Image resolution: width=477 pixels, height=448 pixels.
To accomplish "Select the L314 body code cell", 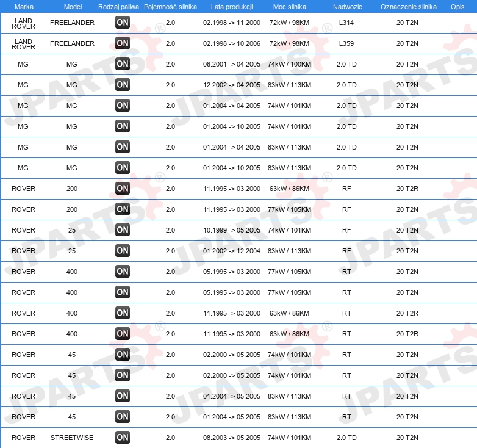I will 346,23.
